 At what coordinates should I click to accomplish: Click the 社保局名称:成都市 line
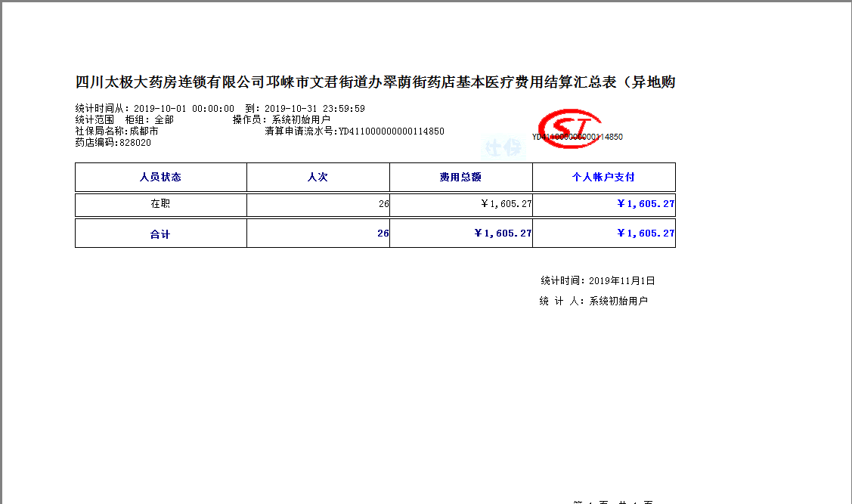tap(117, 131)
